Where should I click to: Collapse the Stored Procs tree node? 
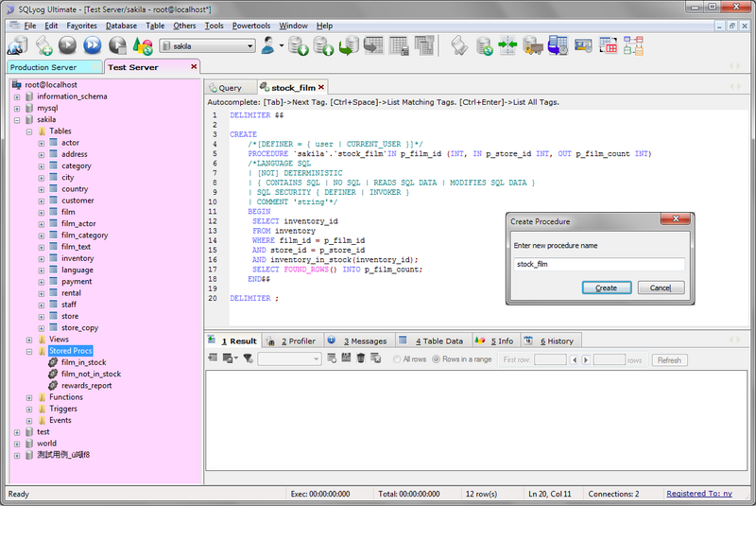[x=29, y=351]
